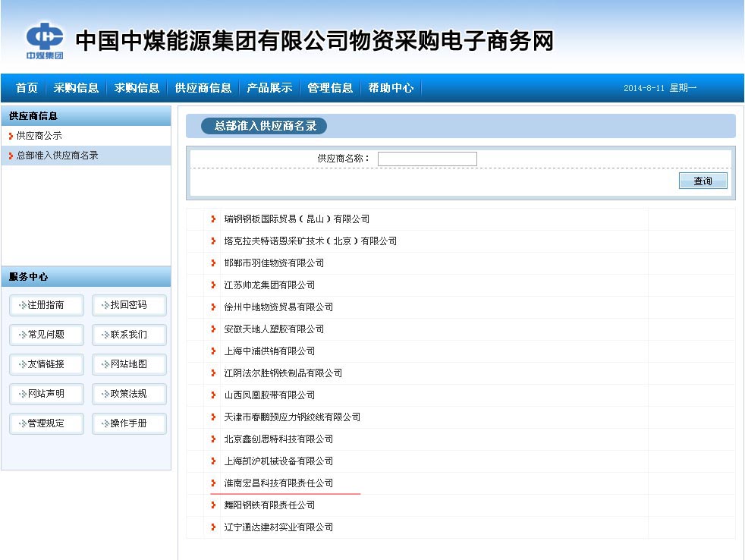Screen dimensions: 745x560
Task: Go to 求购信息 in the navigation bar
Action: click(x=137, y=88)
